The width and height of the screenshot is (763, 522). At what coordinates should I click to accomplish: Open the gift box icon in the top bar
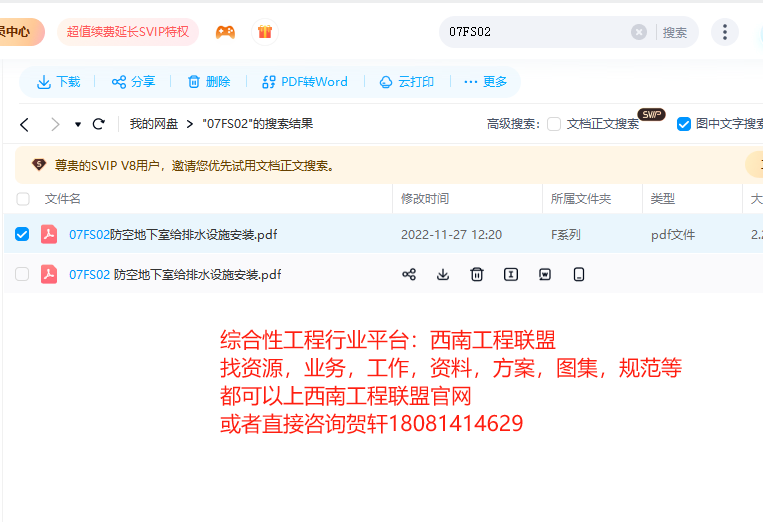[x=264, y=32]
